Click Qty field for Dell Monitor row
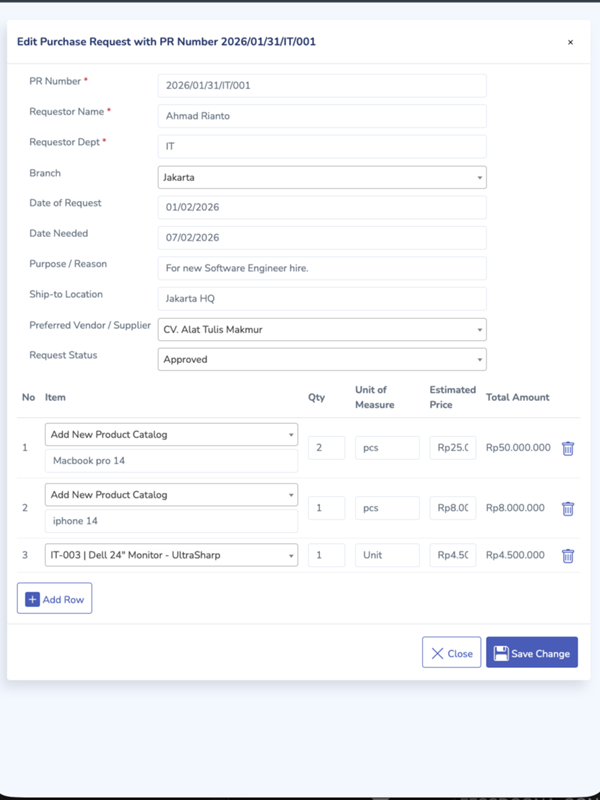600x800 pixels. 327,555
